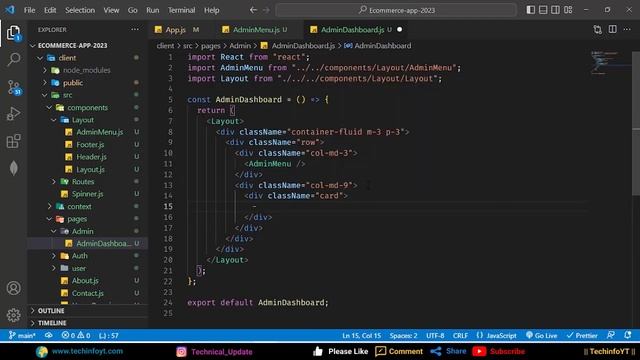Open the Edit menu

tap(50, 10)
